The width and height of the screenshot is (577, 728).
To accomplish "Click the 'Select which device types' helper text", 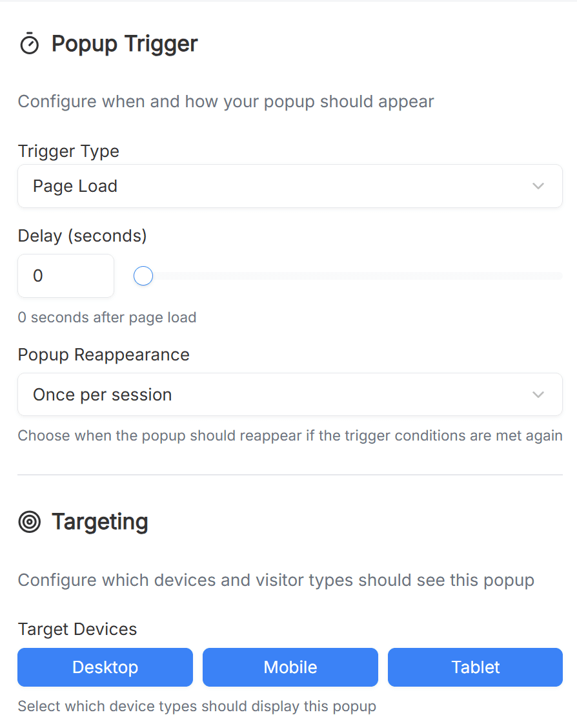I will [x=196, y=706].
